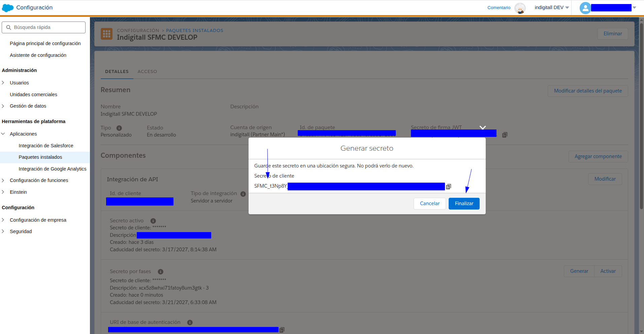Click info icon beside Tipo de integración
The width and height of the screenshot is (644, 334).
coord(243,194)
